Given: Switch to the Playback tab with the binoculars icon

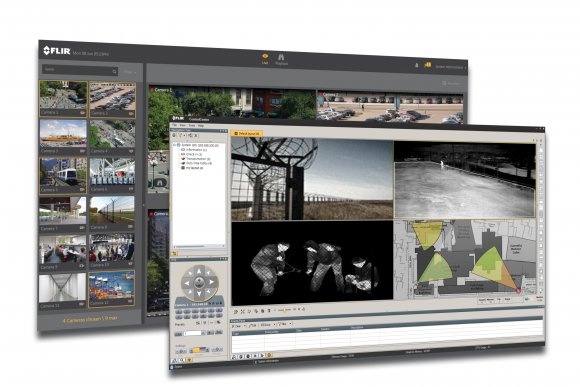Looking at the screenshot, I should 281,59.
